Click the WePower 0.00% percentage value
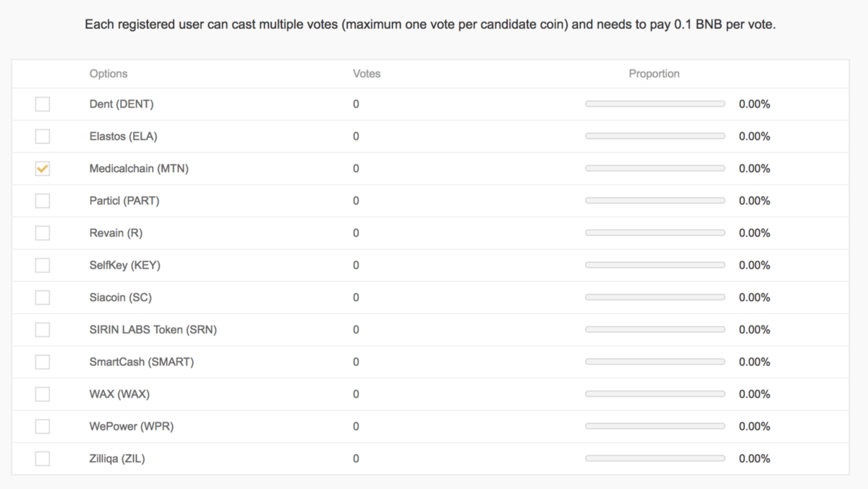The width and height of the screenshot is (868, 489). tap(754, 426)
